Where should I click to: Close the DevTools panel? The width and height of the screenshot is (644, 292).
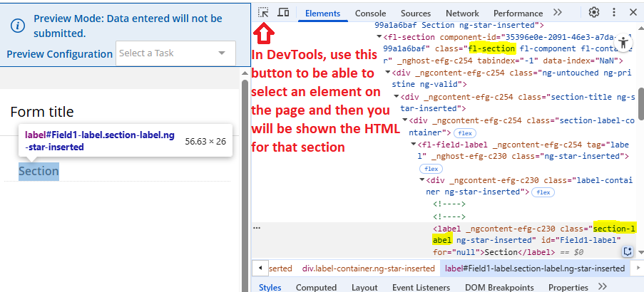coord(633,12)
